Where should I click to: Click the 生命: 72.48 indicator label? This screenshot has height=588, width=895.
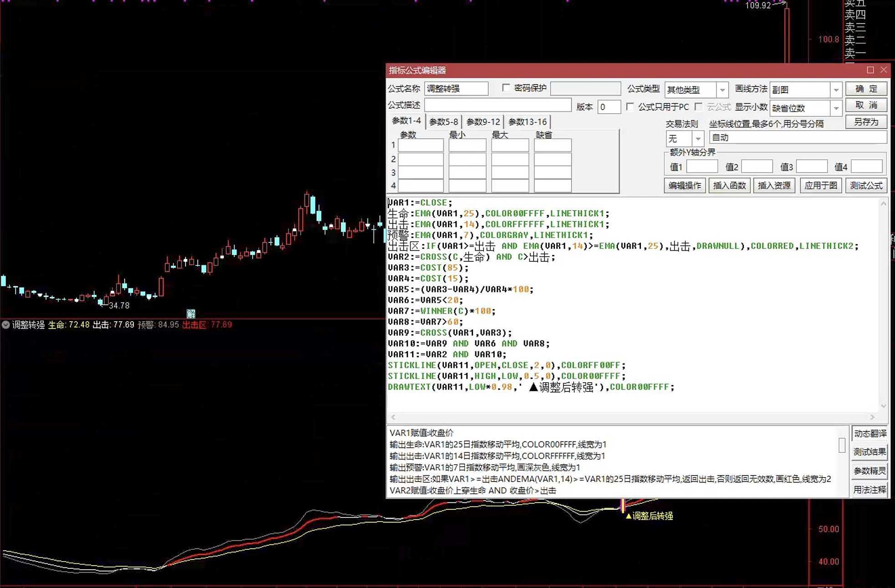point(69,324)
